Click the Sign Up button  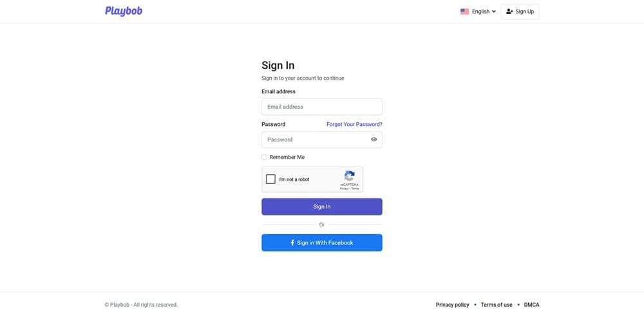click(520, 12)
